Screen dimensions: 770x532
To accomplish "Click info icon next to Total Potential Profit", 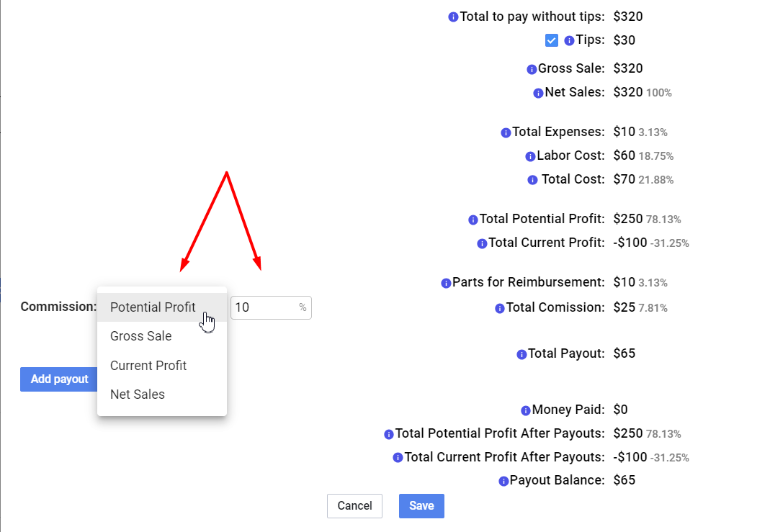I will (473, 220).
